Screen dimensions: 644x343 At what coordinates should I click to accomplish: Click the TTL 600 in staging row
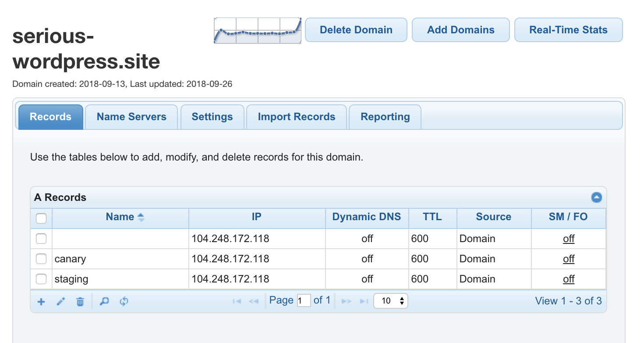point(420,279)
